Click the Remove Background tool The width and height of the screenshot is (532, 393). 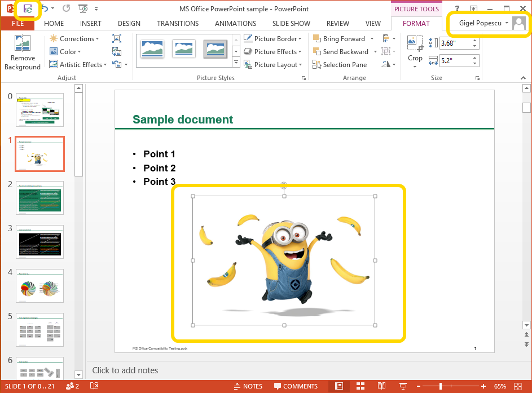(23, 52)
